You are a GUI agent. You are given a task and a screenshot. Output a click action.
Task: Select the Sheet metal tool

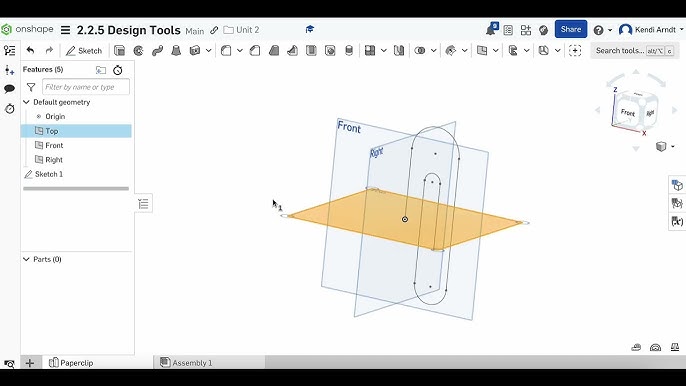click(543, 51)
